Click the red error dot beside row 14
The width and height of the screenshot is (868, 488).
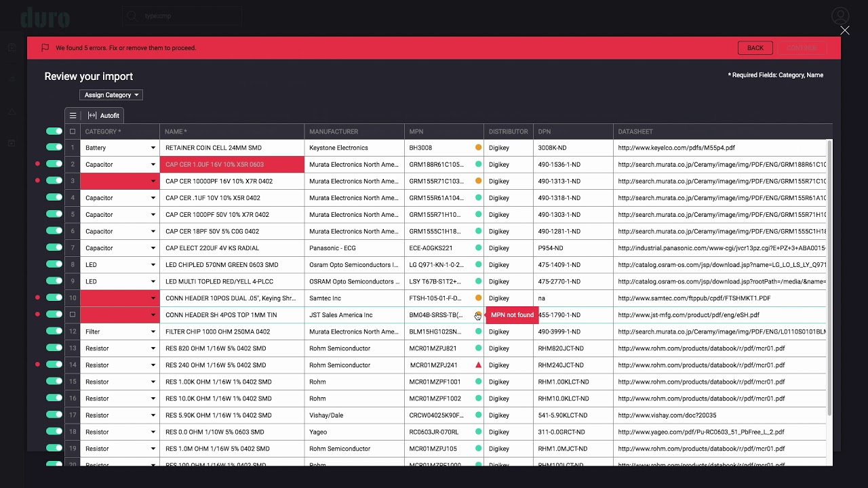pyautogui.click(x=37, y=365)
